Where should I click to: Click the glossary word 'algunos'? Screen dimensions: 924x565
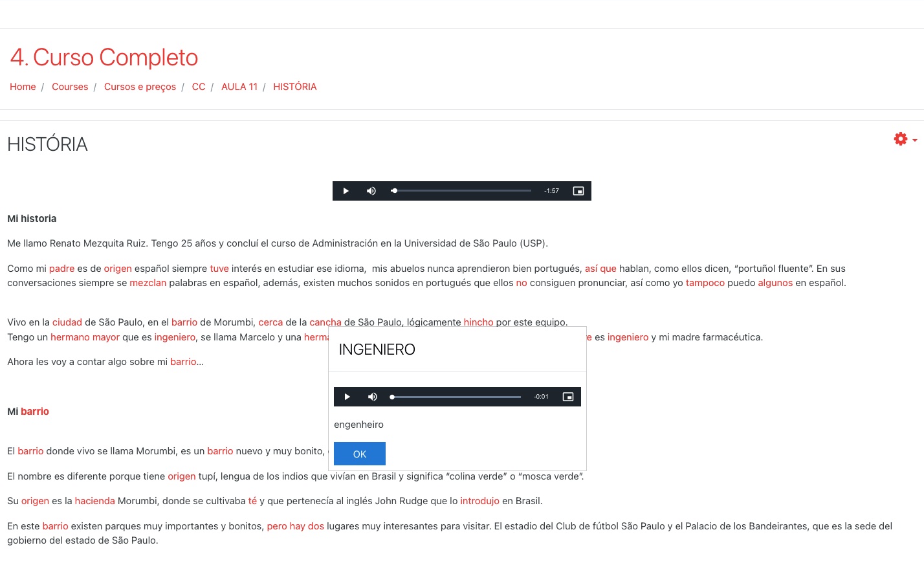coord(775,283)
